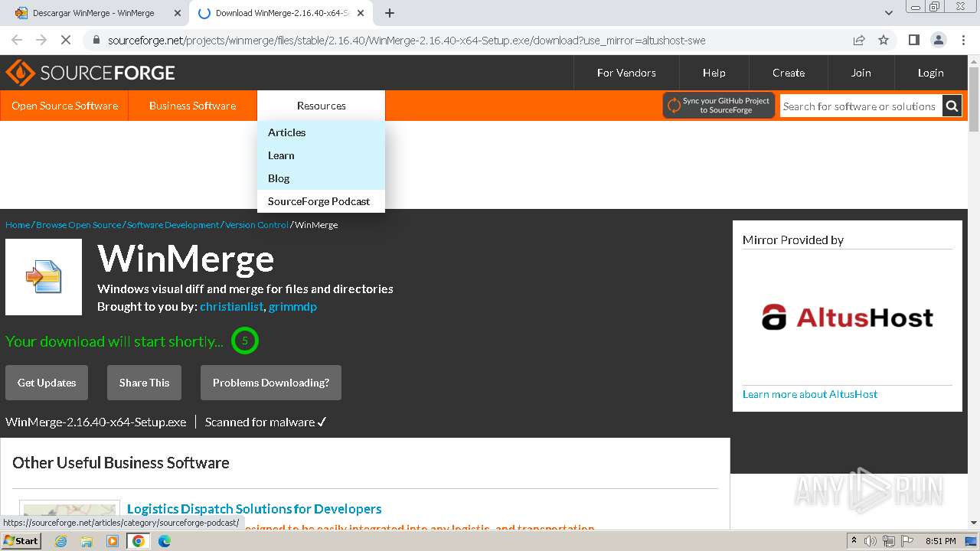This screenshot has height=551, width=980.
Task: Click the Home breadcrumb link
Action: click(x=18, y=224)
